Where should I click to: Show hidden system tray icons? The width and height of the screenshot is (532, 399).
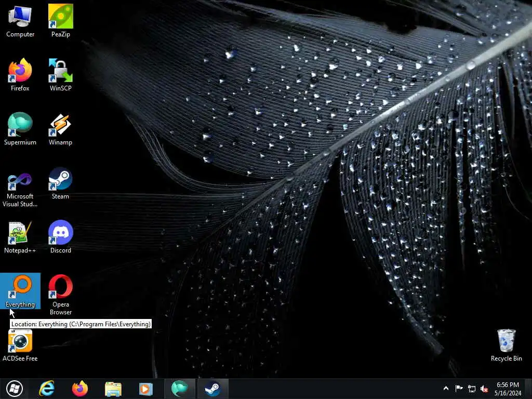tap(446, 389)
